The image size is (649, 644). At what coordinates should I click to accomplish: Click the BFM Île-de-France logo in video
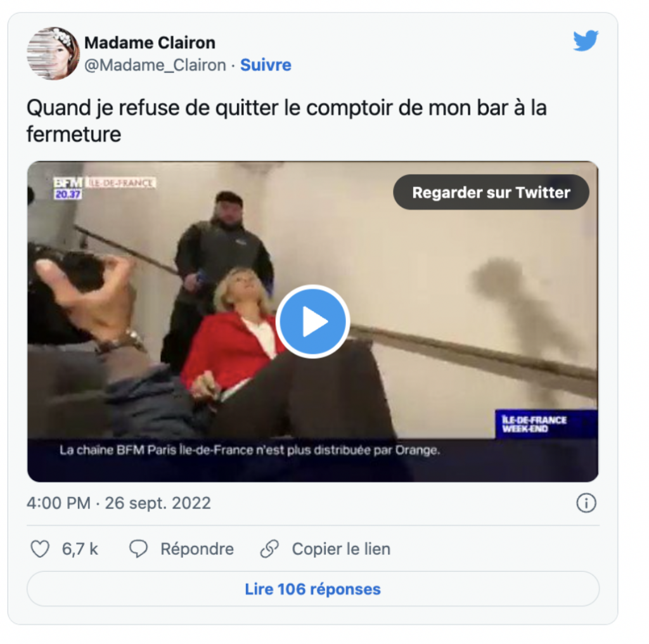(105, 188)
